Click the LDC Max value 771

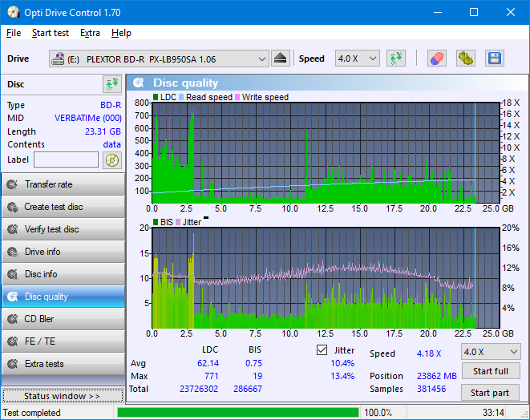pyautogui.click(x=211, y=376)
